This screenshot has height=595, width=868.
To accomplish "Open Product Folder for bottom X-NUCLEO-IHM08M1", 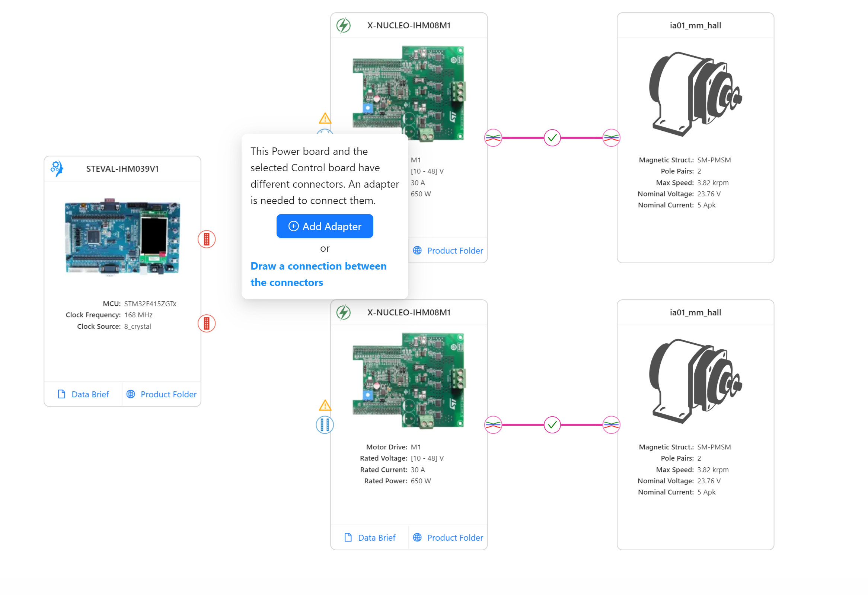I will (x=448, y=538).
